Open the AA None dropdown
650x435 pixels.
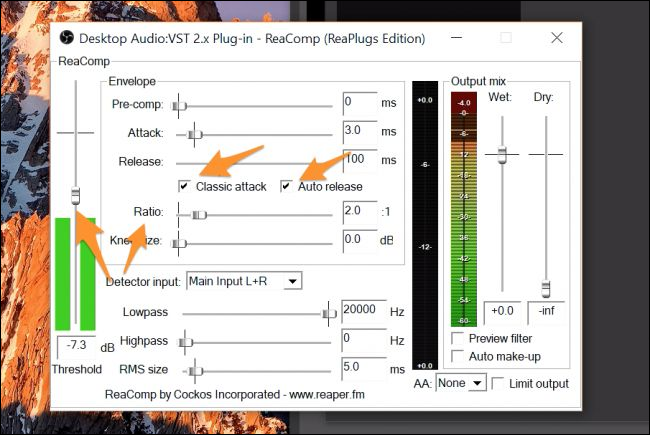[461, 383]
